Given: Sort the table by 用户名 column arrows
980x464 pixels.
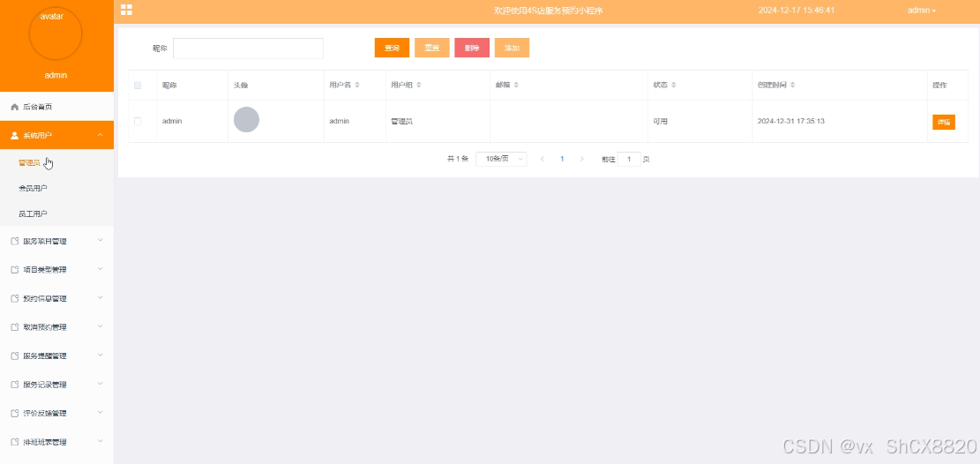Looking at the screenshot, I should [357, 85].
